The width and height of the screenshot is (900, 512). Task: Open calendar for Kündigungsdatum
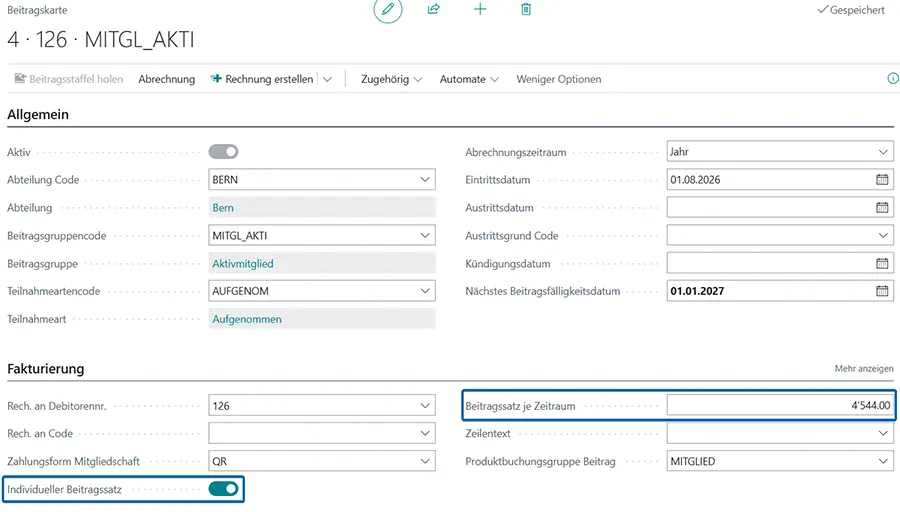[x=882, y=263]
